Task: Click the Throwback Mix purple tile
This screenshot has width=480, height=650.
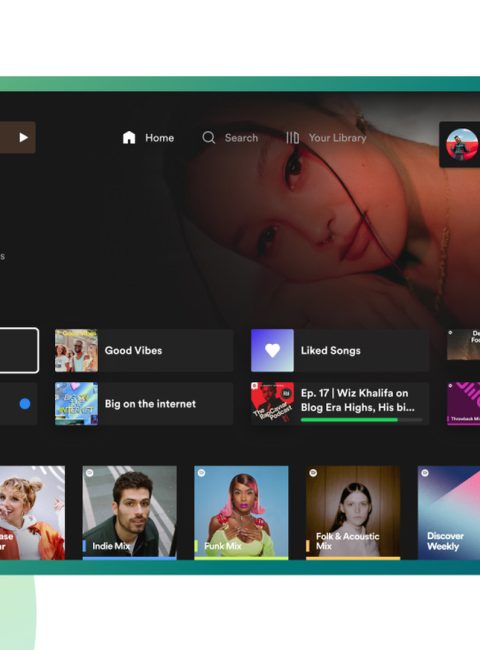Action: click(463, 404)
